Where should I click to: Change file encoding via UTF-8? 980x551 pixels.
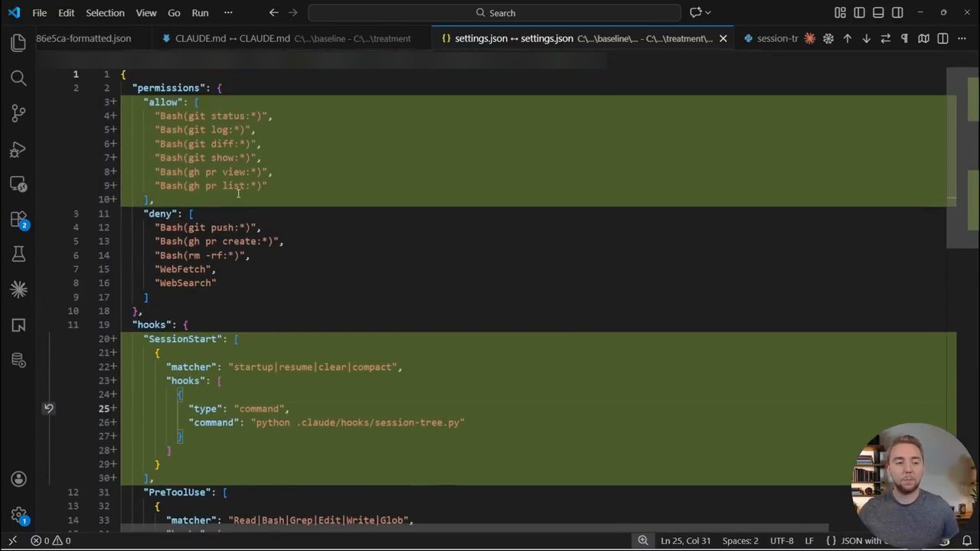(782, 541)
